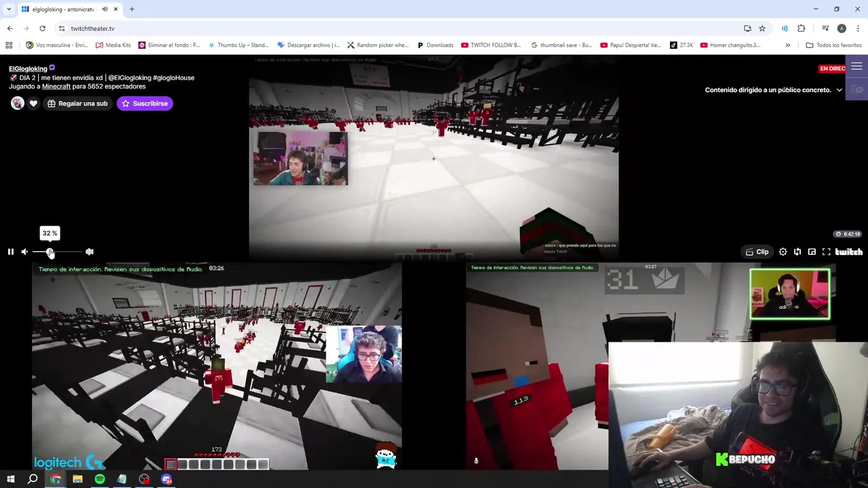Open the purple hamburger menu top right
Screen dimensions: 868x488
[856, 66]
